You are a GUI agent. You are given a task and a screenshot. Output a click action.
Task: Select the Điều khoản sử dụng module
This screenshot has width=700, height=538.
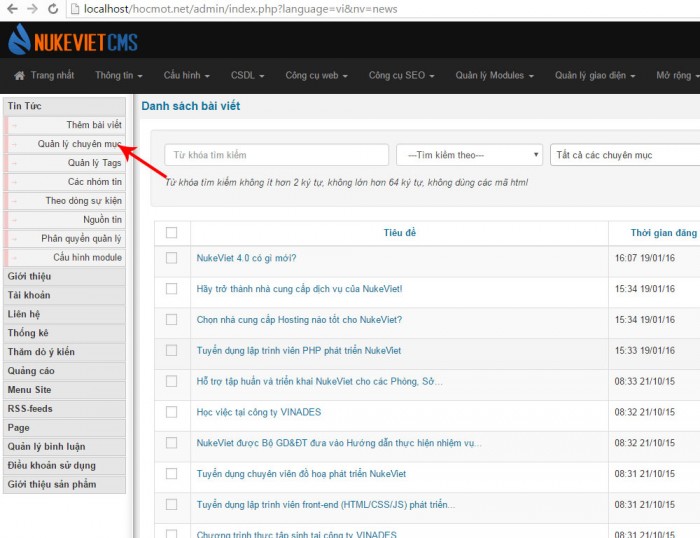coord(65,466)
